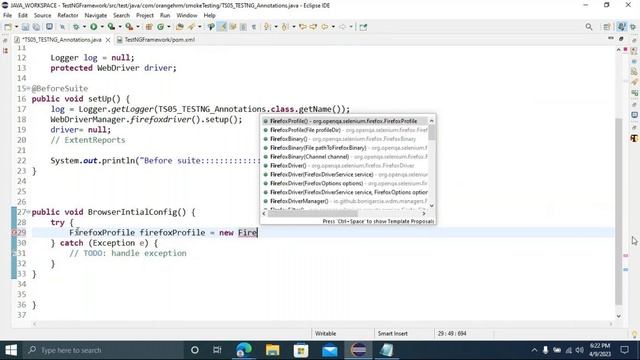This screenshot has width=640, height=360.
Task: Open the Window menu
Action: [x=187, y=15]
